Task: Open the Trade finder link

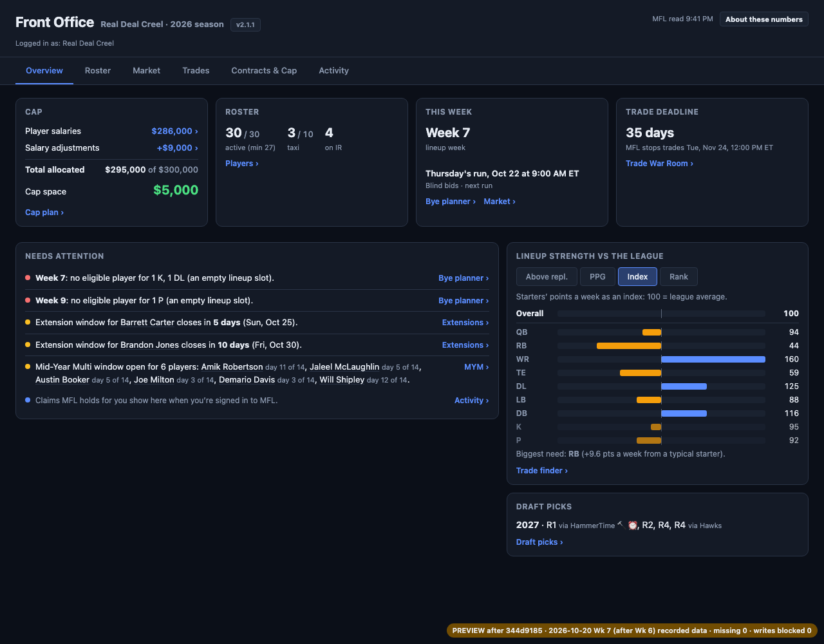Action: 542,471
